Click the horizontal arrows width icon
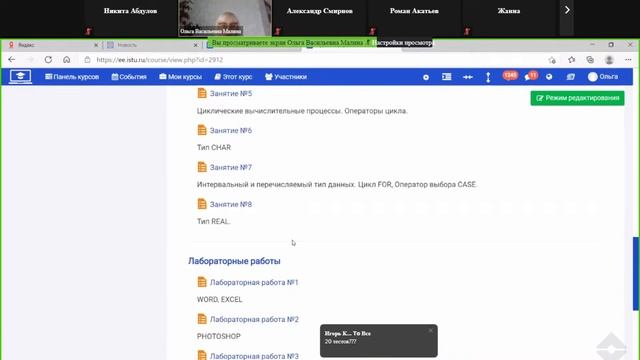Image resolution: width=640 pixels, height=360 pixels. (468, 77)
